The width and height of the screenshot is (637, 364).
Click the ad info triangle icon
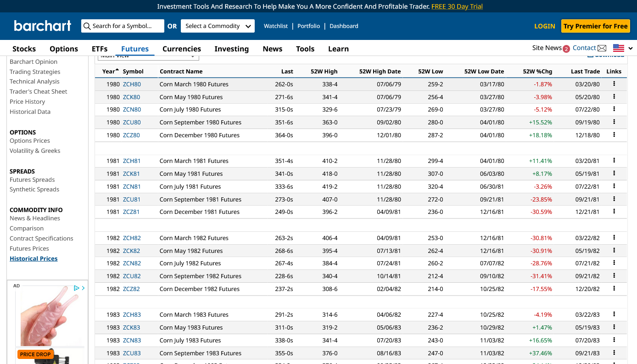(x=76, y=288)
